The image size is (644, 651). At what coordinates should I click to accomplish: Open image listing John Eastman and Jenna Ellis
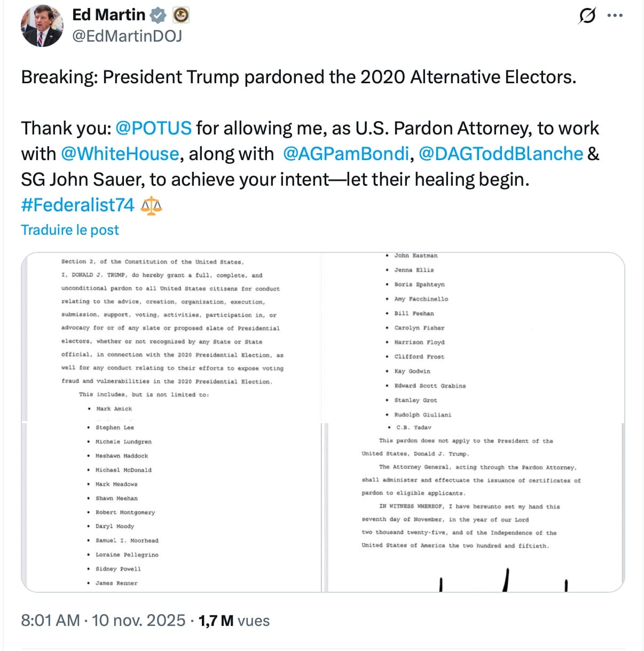coord(473,337)
